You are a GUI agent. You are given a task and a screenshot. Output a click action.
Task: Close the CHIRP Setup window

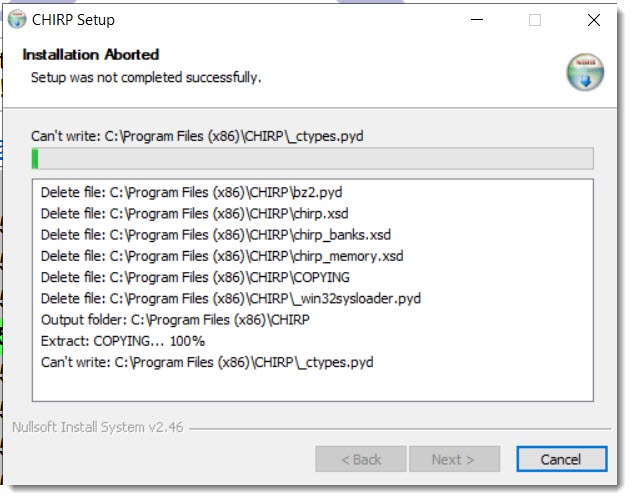pos(594,19)
